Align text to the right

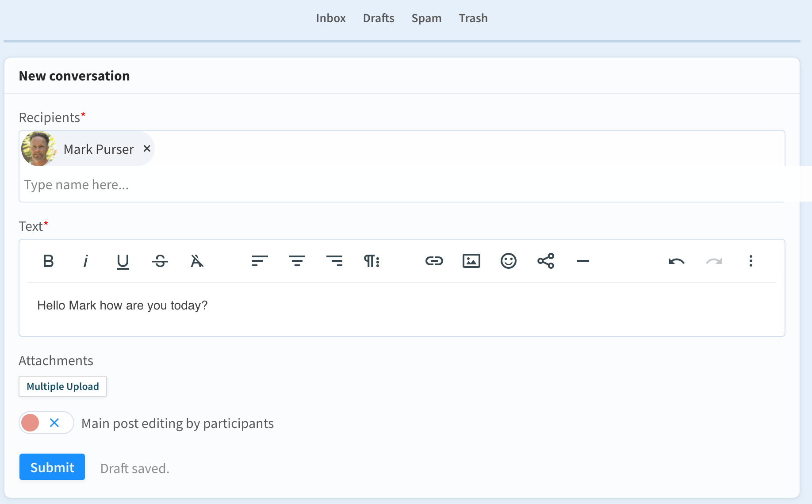pos(334,261)
